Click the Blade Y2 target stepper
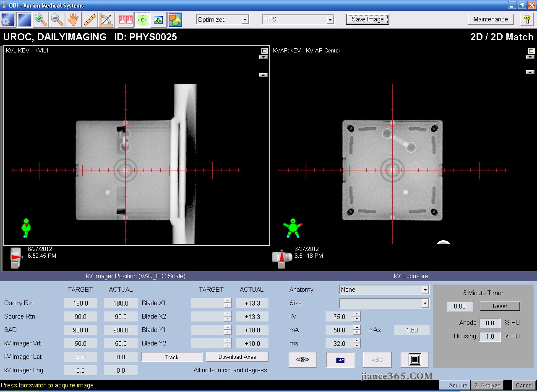This screenshot has width=537, height=392. (227, 343)
